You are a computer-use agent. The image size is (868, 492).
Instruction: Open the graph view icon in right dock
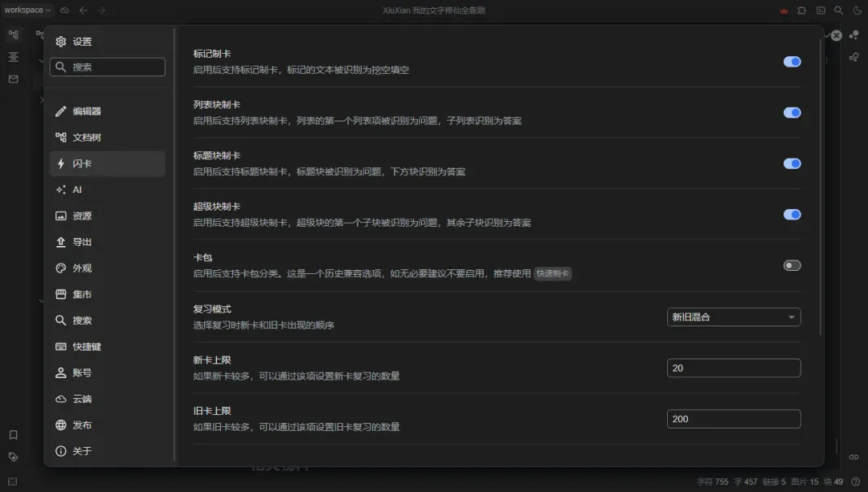tap(854, 35)
